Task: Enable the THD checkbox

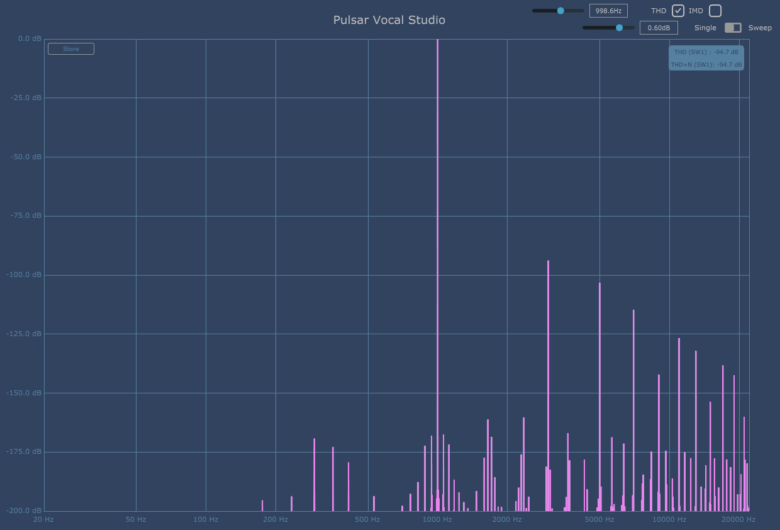Action: tap(678, 11)
